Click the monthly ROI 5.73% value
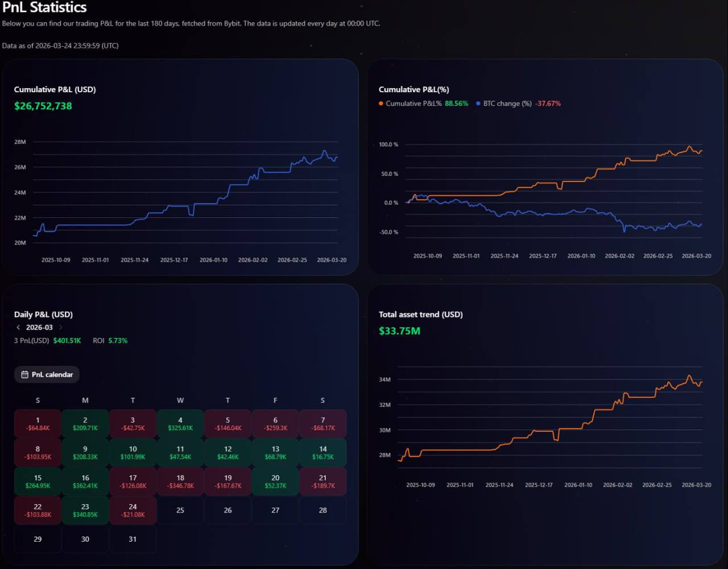The image size is (728, 569). (118, 340)
